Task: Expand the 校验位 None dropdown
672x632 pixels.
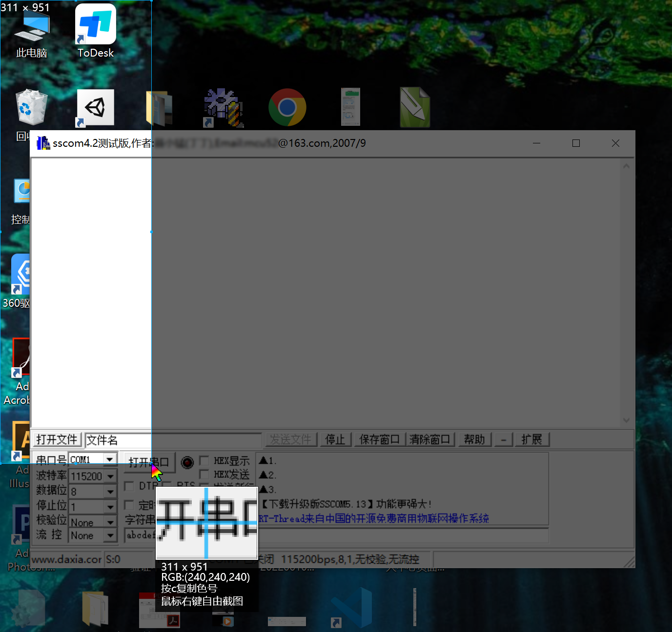Action: [x=111, y=522]
